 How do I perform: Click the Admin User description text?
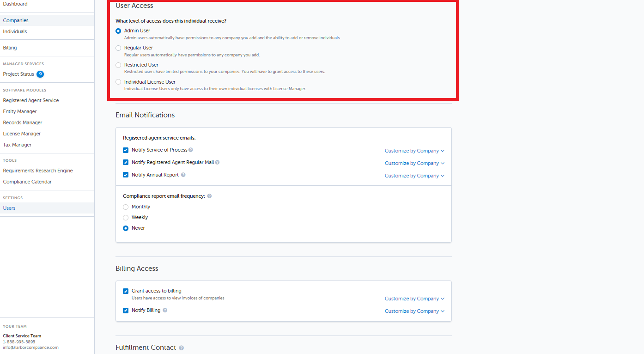click(232, 38)
